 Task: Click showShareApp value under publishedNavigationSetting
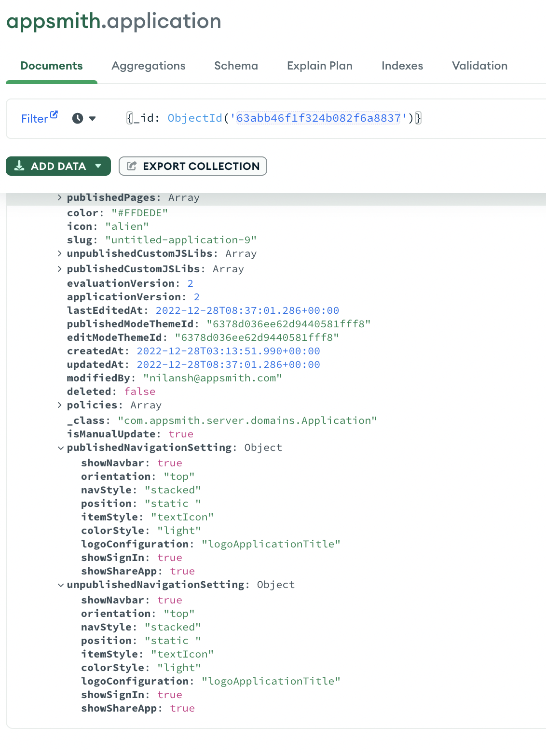pyautogui.click(x=182, y=571)
